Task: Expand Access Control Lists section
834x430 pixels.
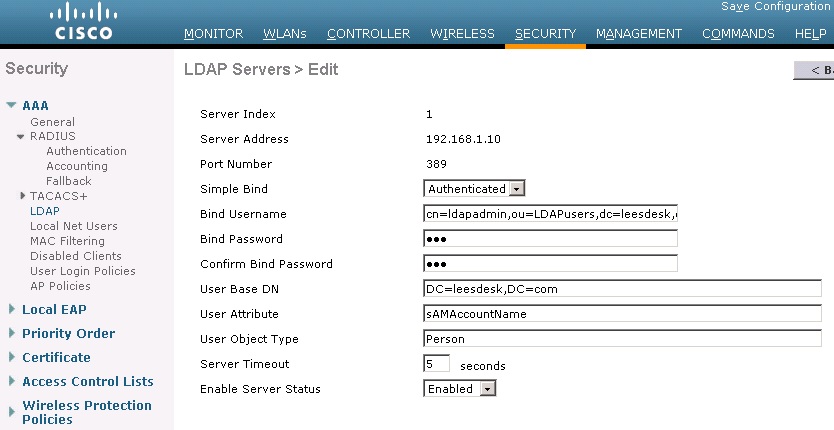Action: 12,381
